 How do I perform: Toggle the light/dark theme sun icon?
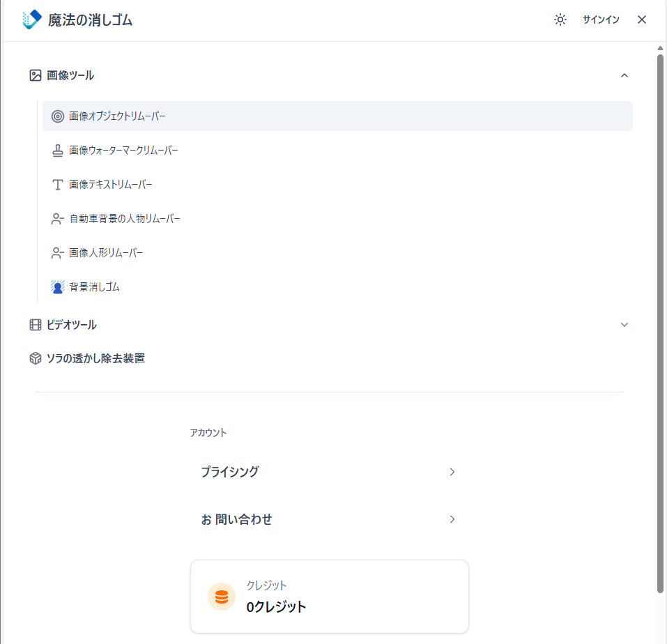coord(560,20)
